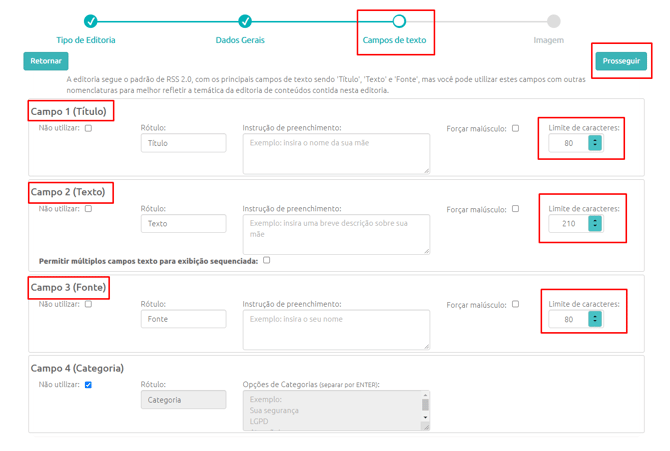Go to the Dados Gerais step label
Image resolution: width=670 pixels, height=451 pixels.
(x=240, y=40)
